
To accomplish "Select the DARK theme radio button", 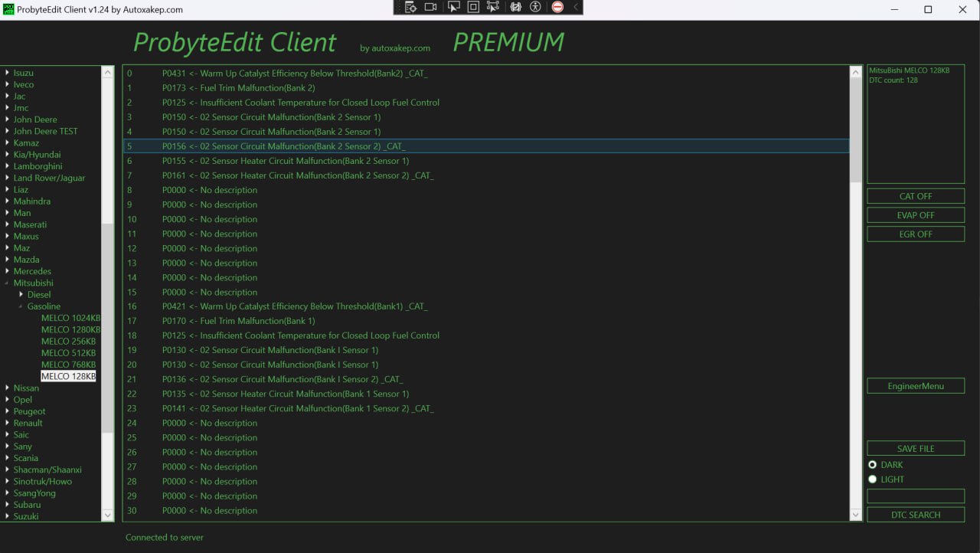I will coord(872,465).
